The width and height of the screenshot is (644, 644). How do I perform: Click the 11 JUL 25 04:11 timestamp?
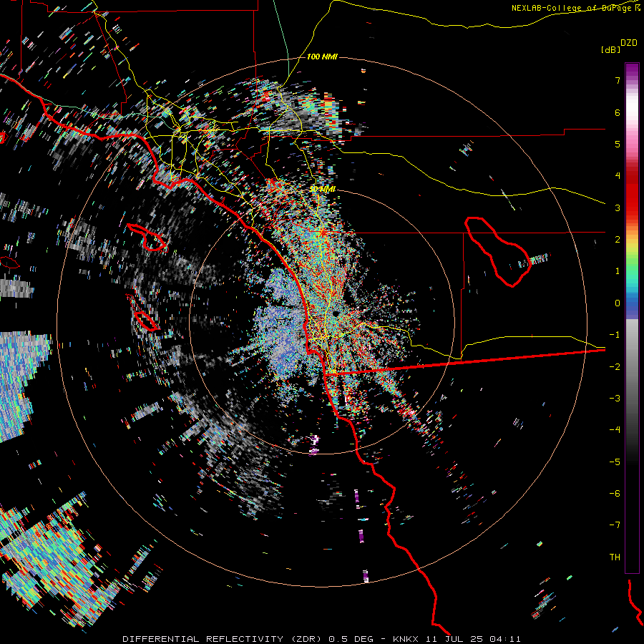click(x=473, y=639)
